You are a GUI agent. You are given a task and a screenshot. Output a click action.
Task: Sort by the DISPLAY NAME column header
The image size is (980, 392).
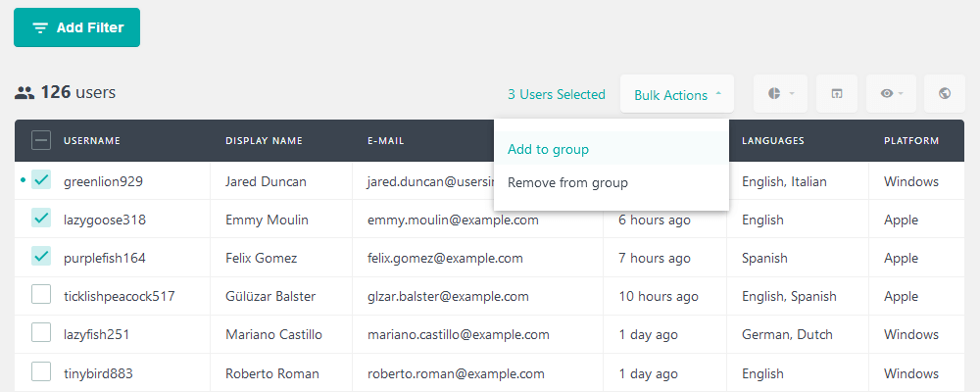click(264, 141)
